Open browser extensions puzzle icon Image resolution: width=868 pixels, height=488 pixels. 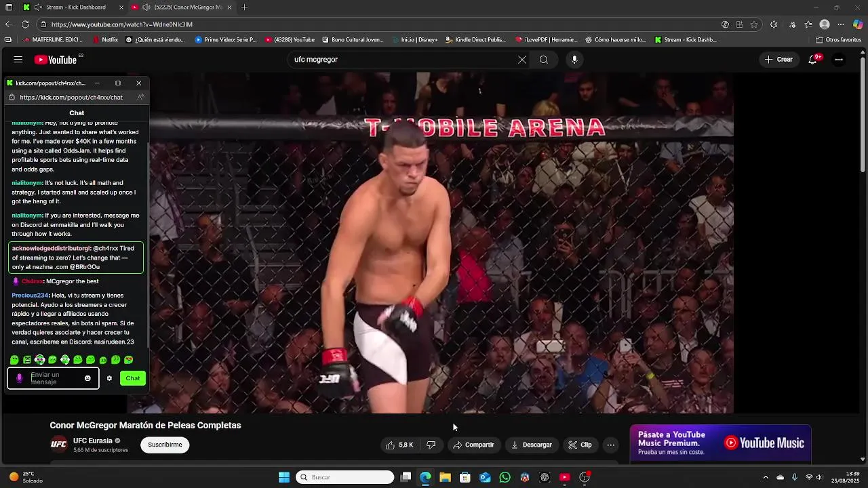click(x=774, y=24)
